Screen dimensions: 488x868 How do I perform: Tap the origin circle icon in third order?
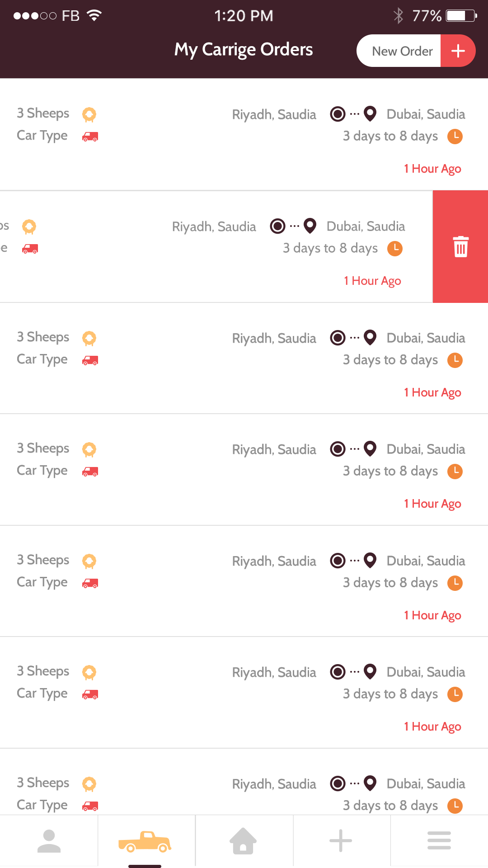[338, 338]
